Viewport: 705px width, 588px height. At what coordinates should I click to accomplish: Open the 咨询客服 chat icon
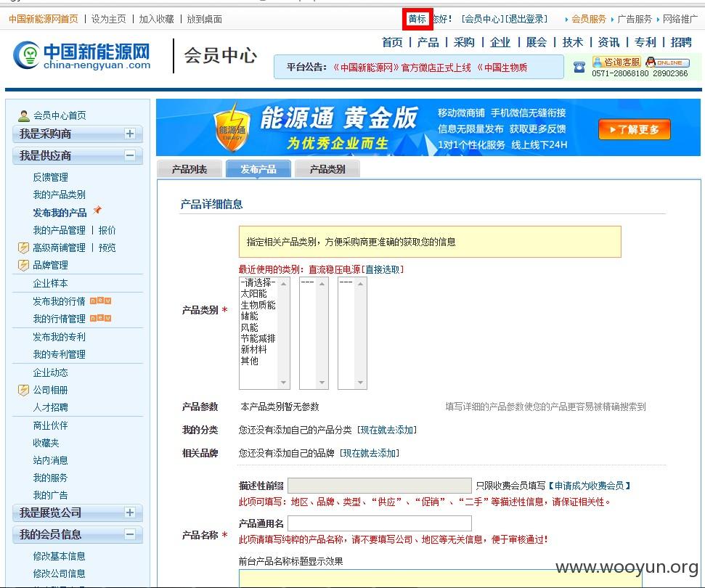(x=616, y=62)
